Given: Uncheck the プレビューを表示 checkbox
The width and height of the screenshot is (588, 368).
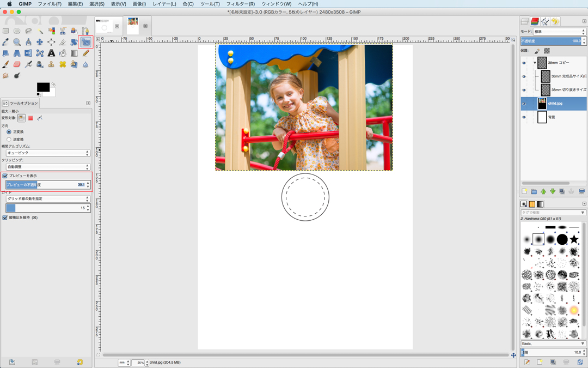Looking at the screenshot, I should pyautogui.click(x=5, y=176).
